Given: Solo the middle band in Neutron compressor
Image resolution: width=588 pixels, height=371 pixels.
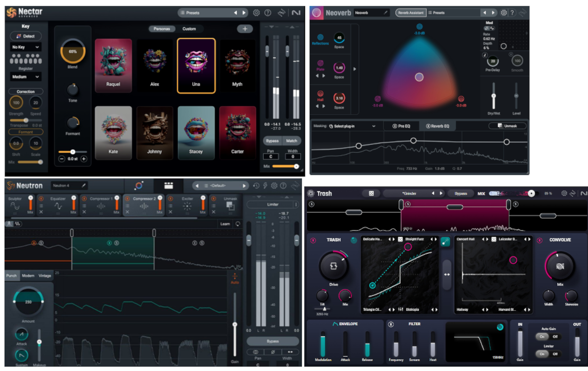Looking at the screenshot, I should click(117, 243).
